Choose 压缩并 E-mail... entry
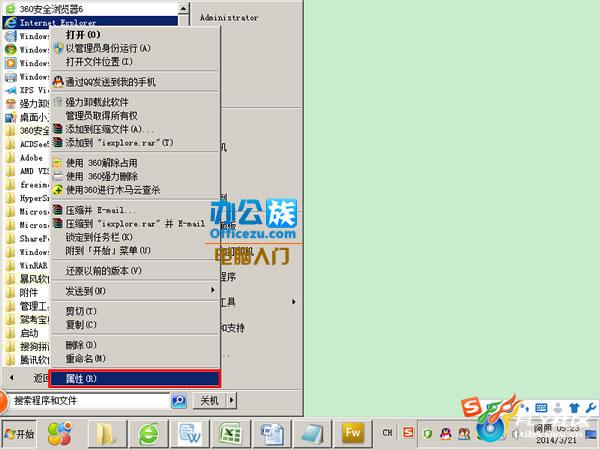 [134, 210]
